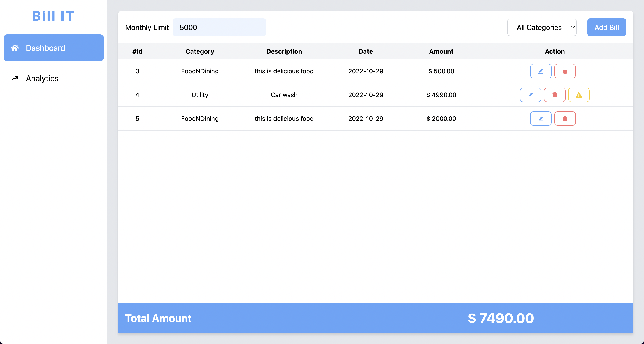Screen dimensions: 644x344
Task: Click the home icon beside Dashboard
Action: (x=15, y=48)
